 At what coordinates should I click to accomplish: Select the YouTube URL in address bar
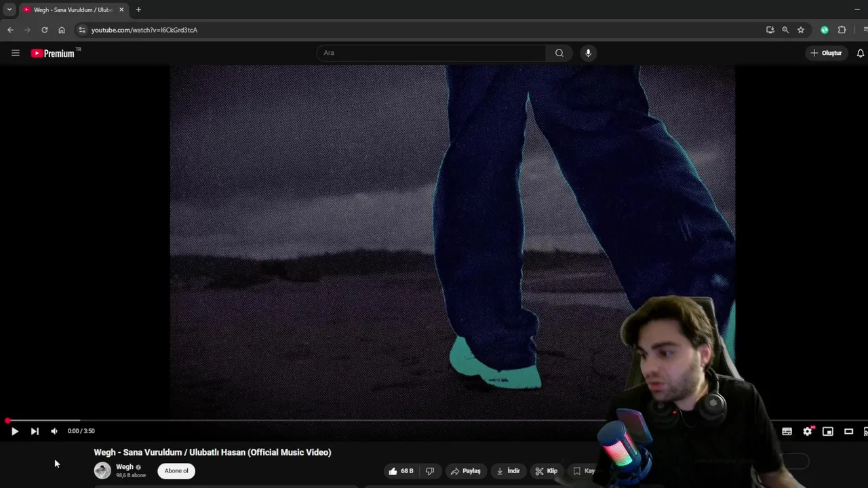[144, 30]
